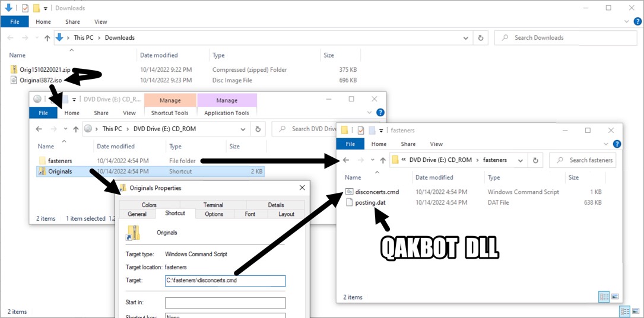Switch Downloads to large icons view at bottom right

point(635,311)
